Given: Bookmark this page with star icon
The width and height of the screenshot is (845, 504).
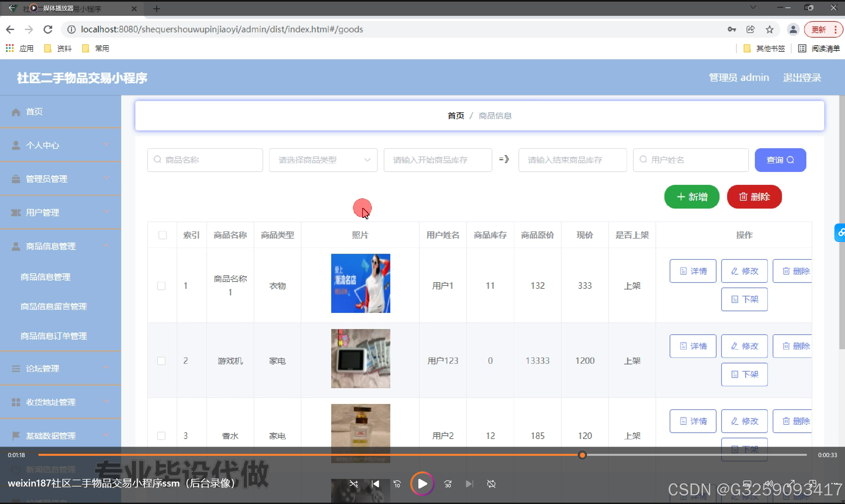Looking at the screenshot, I should [770, 30].
